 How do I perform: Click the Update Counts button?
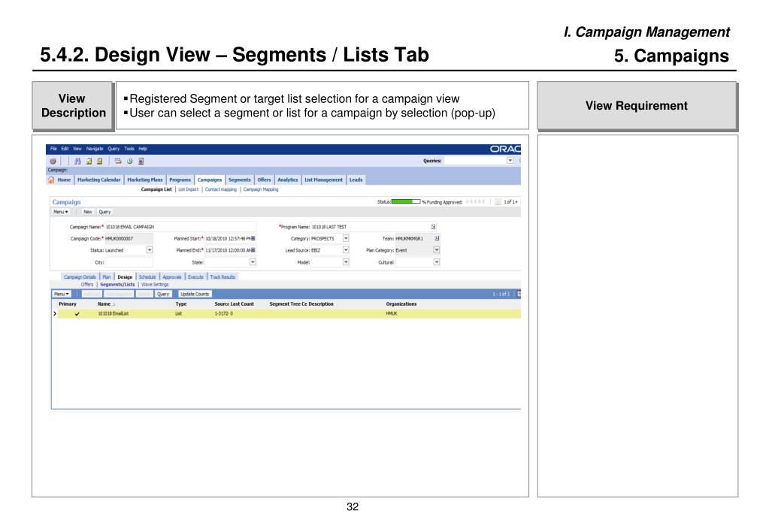point(194,295)
